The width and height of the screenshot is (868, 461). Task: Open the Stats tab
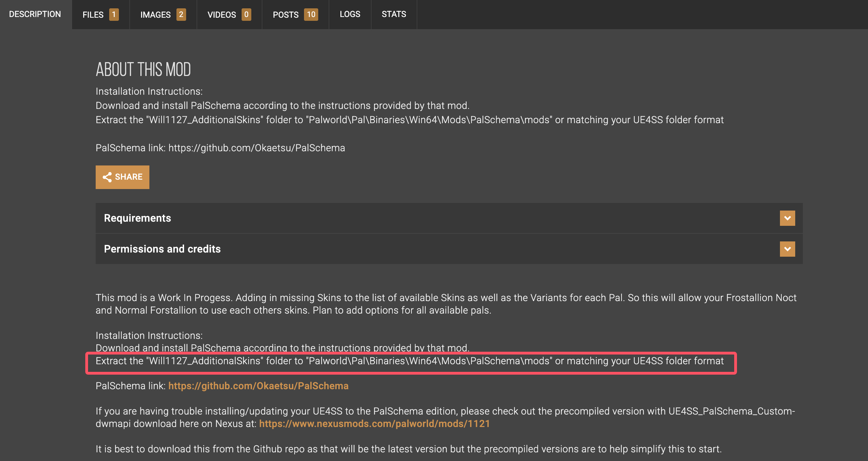pyautogui.click(x=394, y=14)
